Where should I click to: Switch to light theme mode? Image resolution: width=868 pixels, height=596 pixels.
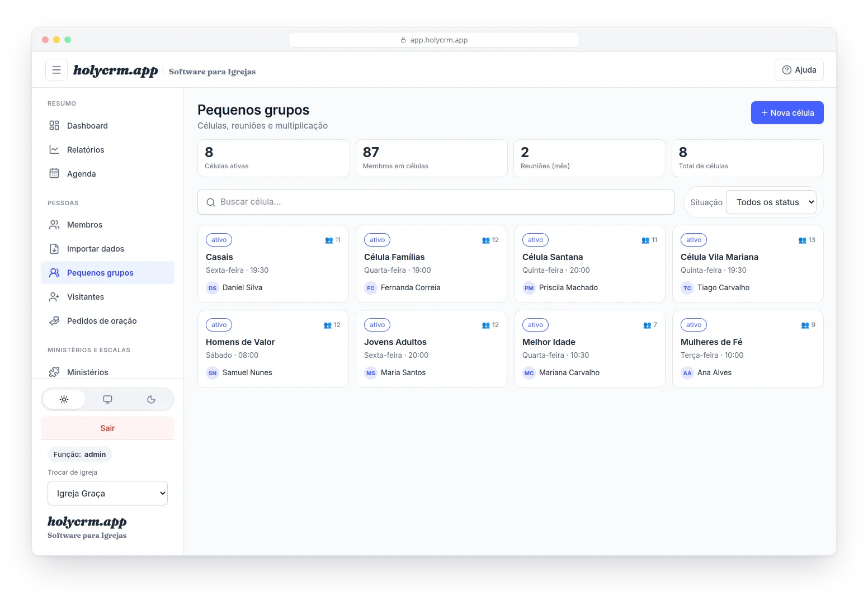pyautogui.click(x=64, y=399)
